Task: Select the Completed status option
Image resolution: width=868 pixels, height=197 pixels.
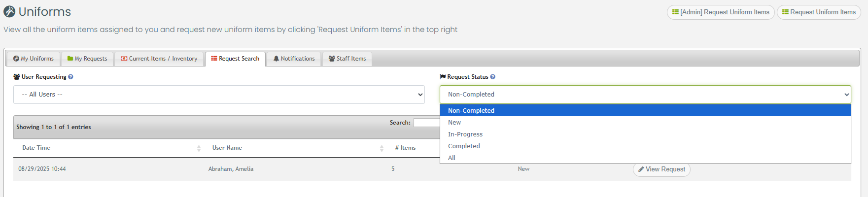Action: [464, 146]
